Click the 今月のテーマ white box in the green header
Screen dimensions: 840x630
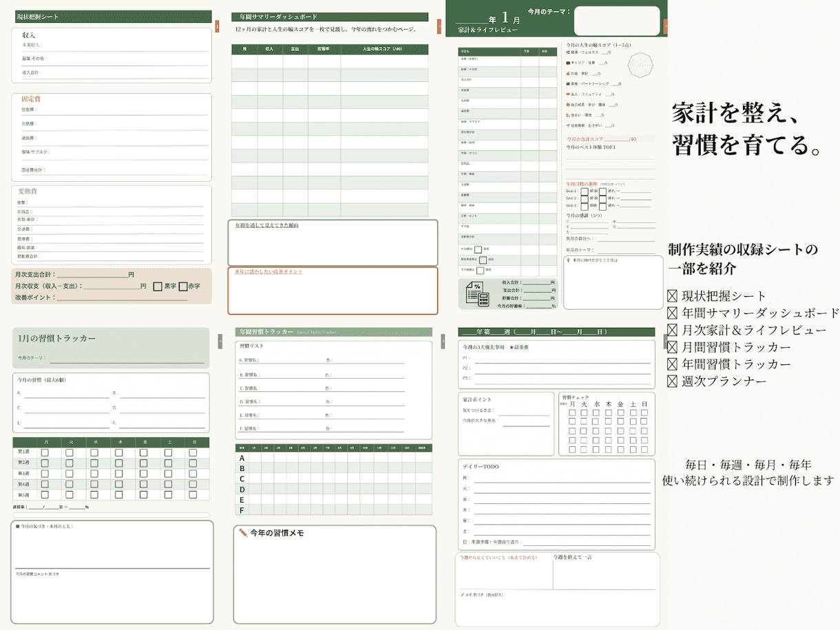coord(617,21)
